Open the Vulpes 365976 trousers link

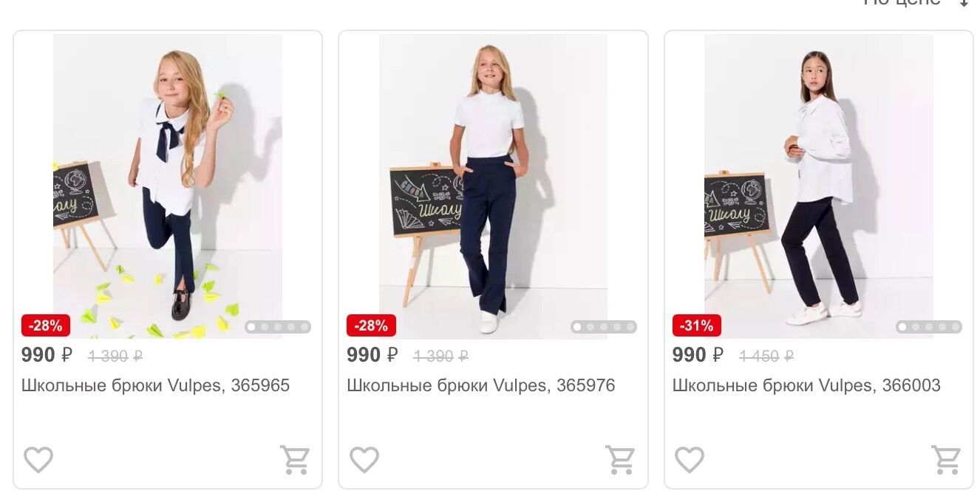pyautogui.click(x=481, y=385)
